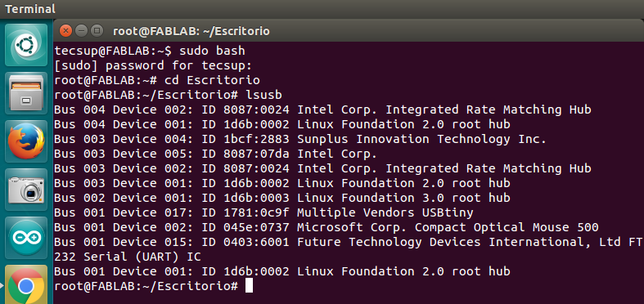Maximize the terminal window
Viewport: 644px width, 304px height.
[x=97, y=31]
